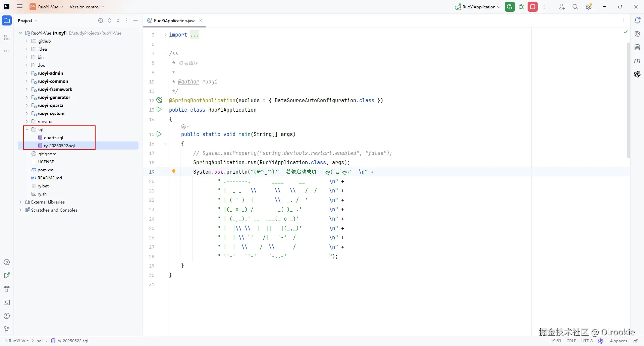Open the Code With Me icon

click(562, 7)
